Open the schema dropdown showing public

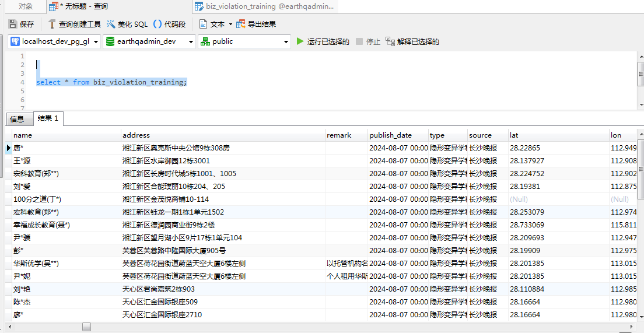(244, 41)
